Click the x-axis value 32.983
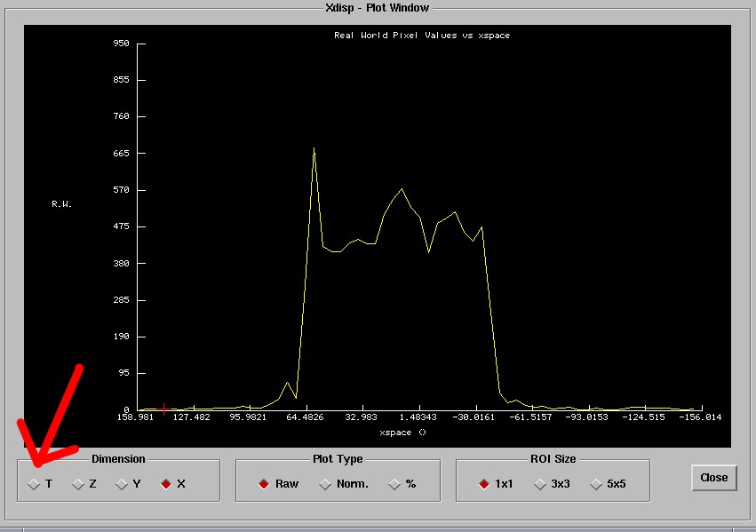 click(x=362, y=417)
